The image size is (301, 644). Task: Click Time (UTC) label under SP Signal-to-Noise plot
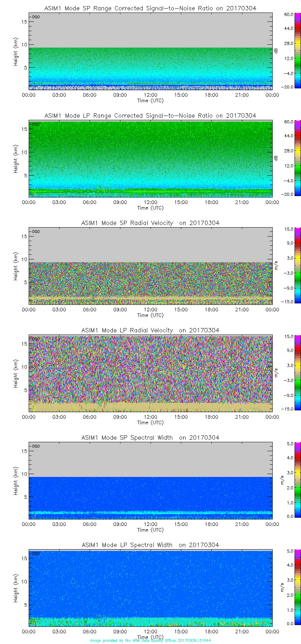point(150,101)
